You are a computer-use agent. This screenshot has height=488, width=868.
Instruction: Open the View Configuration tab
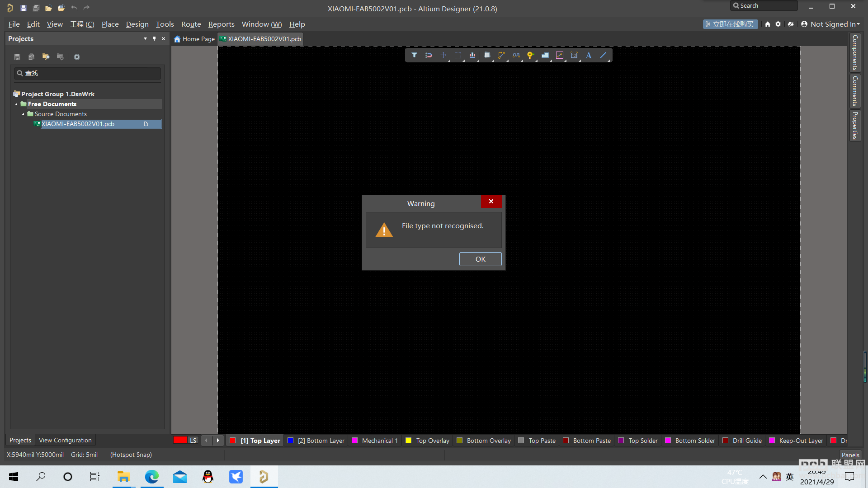click(x=65, y=440)
